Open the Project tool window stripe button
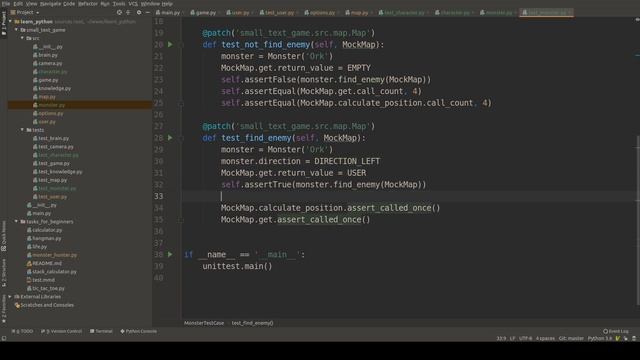The width and height of the screenshot is (640, 360). pyautogui.click(x=4, y=23)
